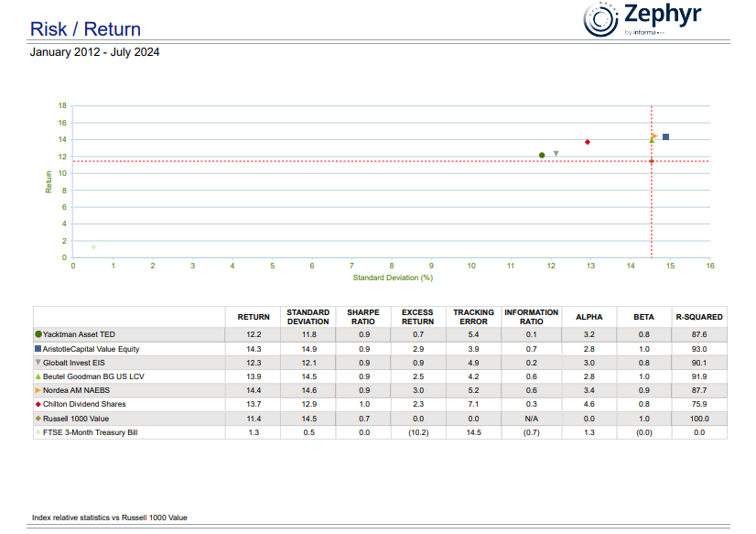The image size is (756, 534).
Task: Click Chilton Dividend Shares red diamond legend icon
Action: [38, 404]
